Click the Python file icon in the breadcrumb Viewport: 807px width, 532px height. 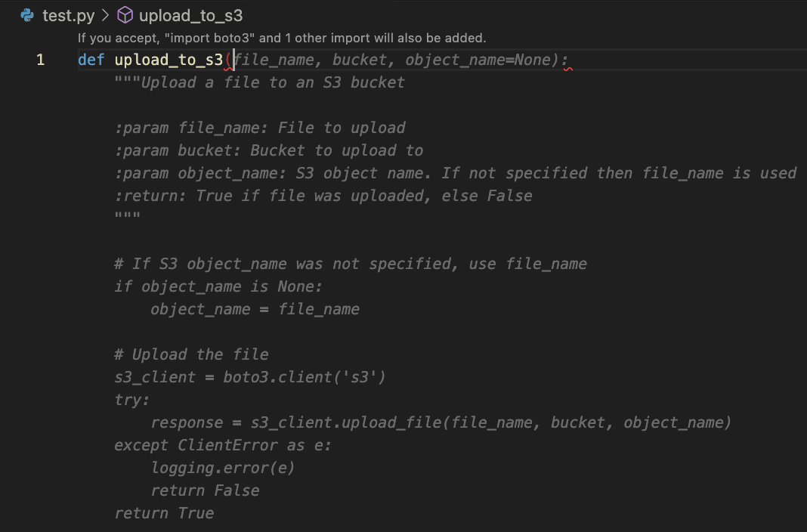pos(27,14)
